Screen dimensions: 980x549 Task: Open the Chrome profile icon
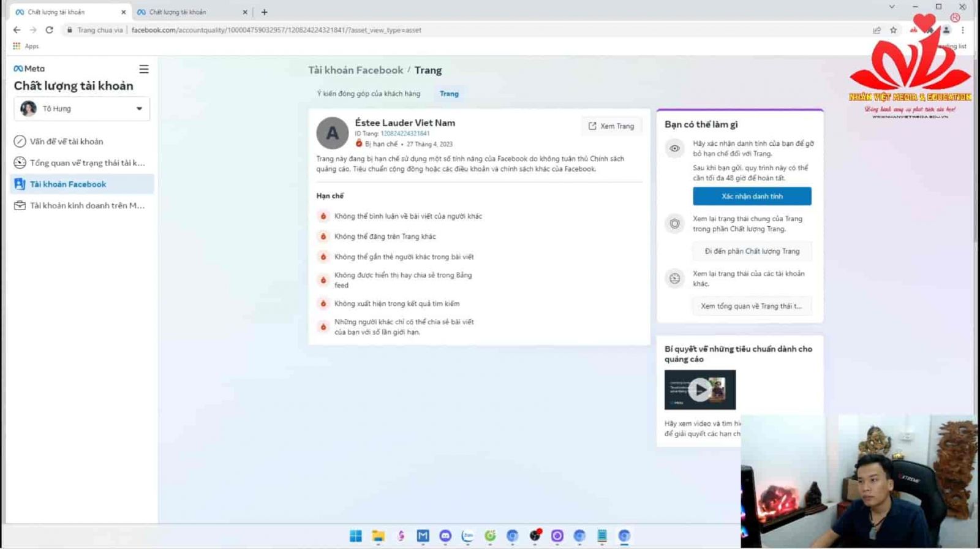[946, 30]
